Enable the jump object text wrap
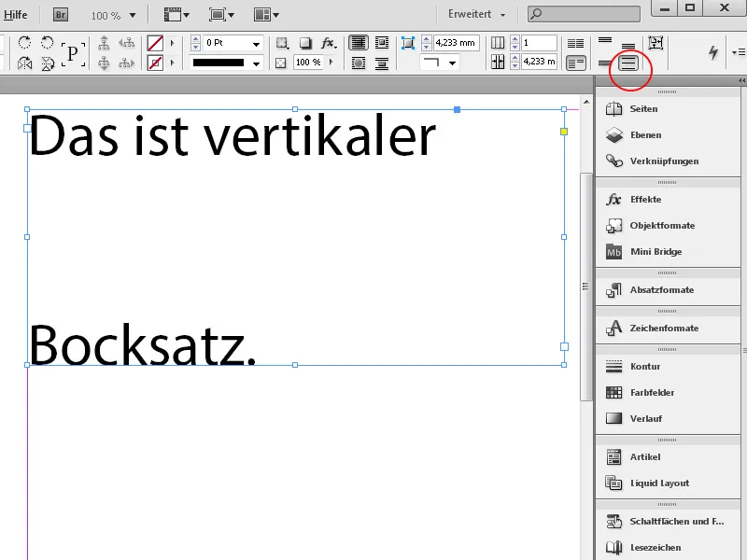The image size is (747, 560). pyautogui.click(x=382, y=63)
